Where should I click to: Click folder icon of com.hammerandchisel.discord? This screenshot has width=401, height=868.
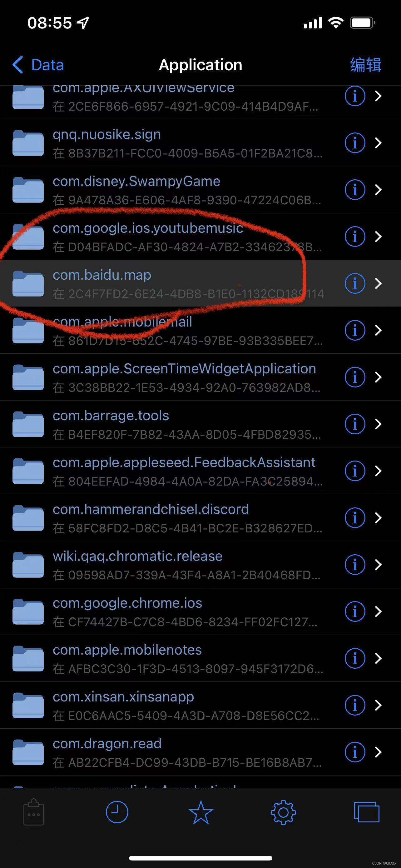click(28, 517)
